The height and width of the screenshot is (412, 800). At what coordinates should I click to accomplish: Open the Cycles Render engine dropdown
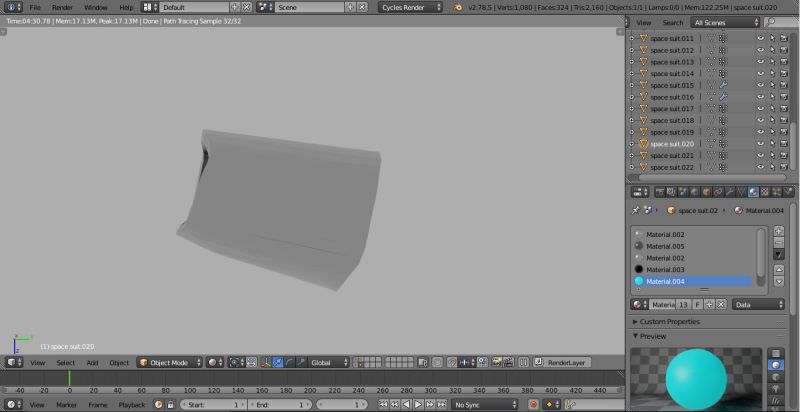pyautogui.click(x=410, y=7)
